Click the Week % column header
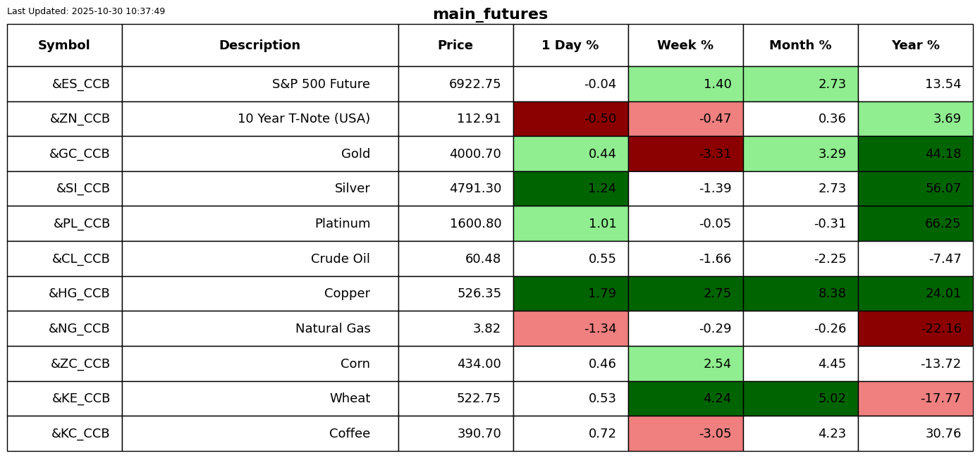The image size is (980, 458). pos(685,46)
